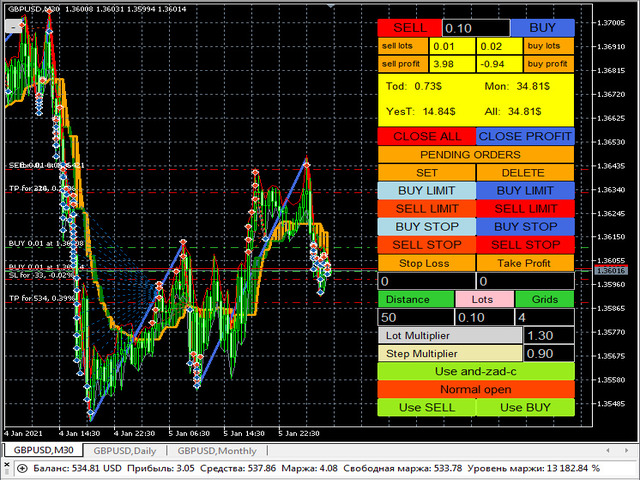Show later chart tabs with the right arrow
Image resolution: width=640 pixels, height=480 pixels.
[x=627, y=451]
